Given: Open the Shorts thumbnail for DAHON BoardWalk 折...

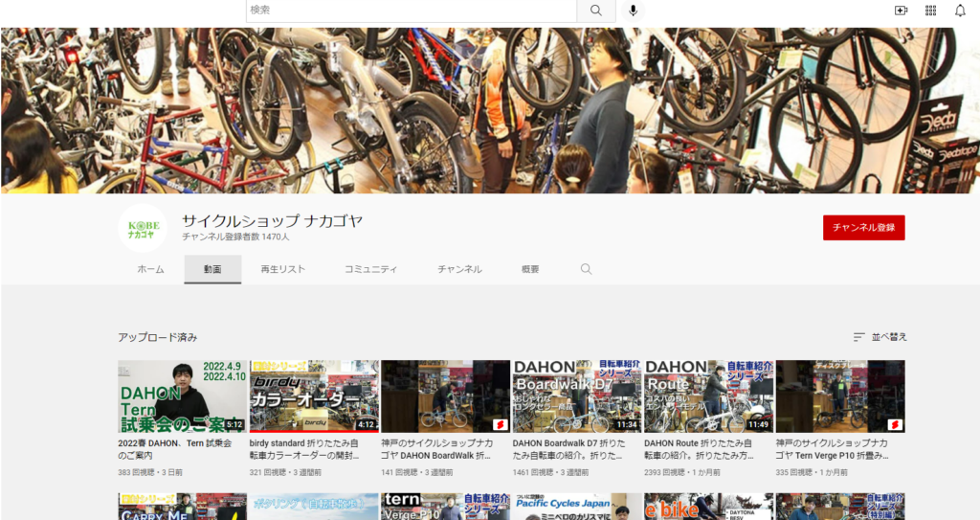Looking at the screenshot, I should tap(446, 396).
